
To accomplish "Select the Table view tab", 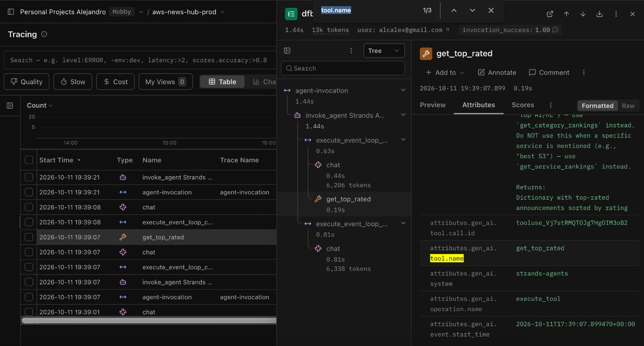I will point(222,82).
